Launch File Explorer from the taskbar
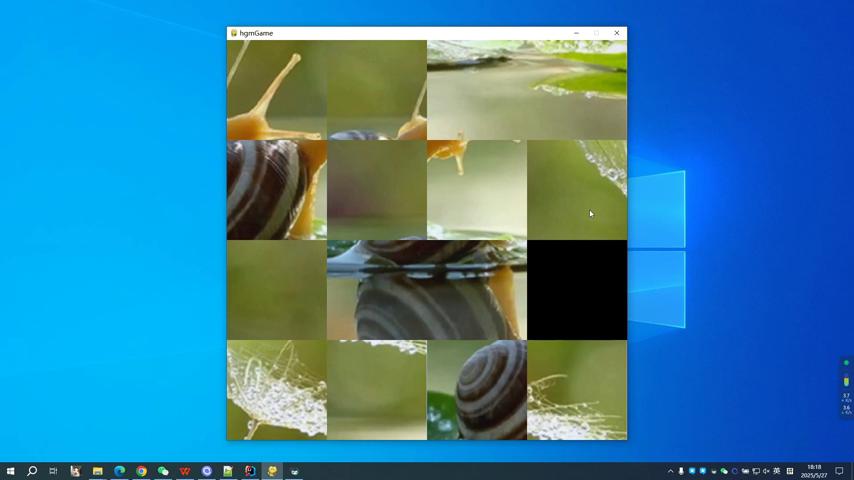The image size is (854, 480). click(x=98, y=471)
